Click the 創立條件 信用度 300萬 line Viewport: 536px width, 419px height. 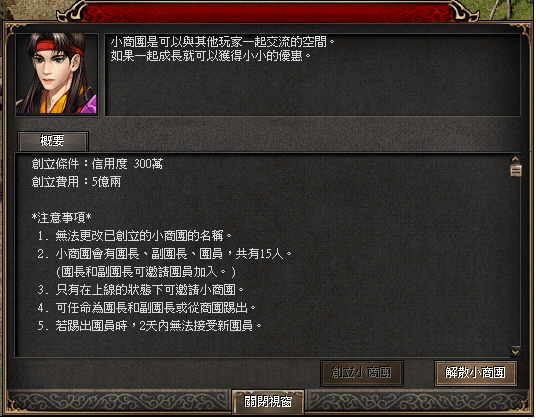click(98, 164)
